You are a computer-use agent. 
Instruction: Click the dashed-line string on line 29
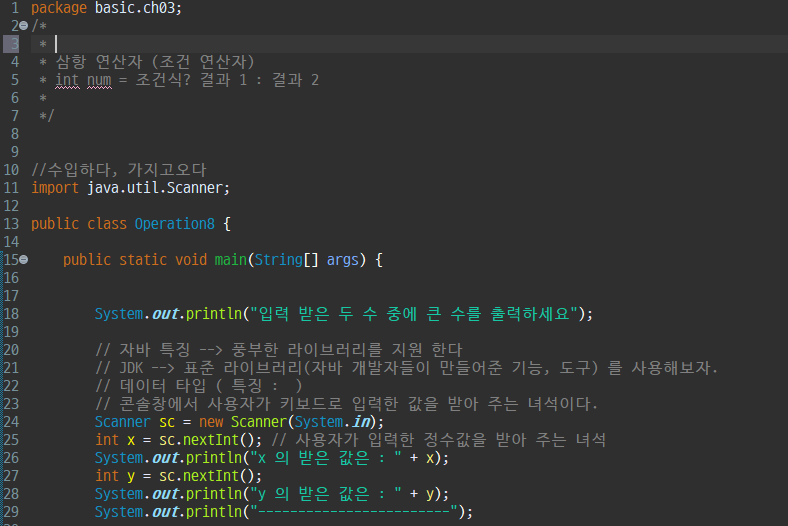354,512
